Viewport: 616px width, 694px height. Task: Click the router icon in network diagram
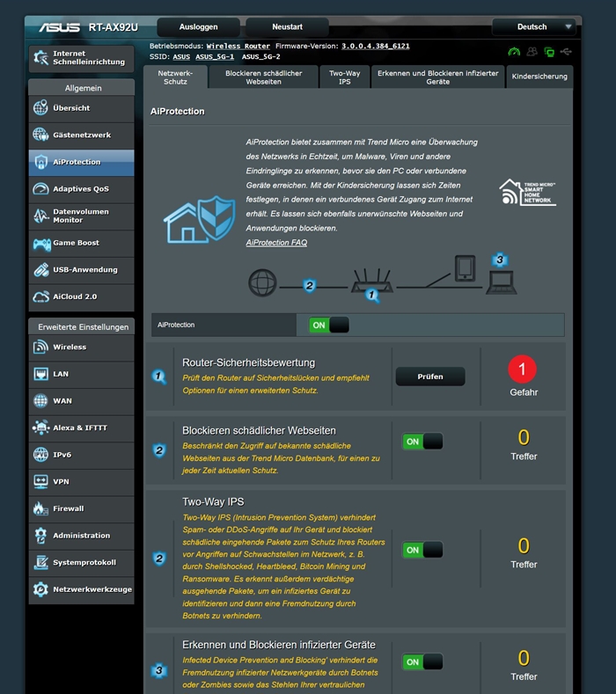tap(372, 281)
